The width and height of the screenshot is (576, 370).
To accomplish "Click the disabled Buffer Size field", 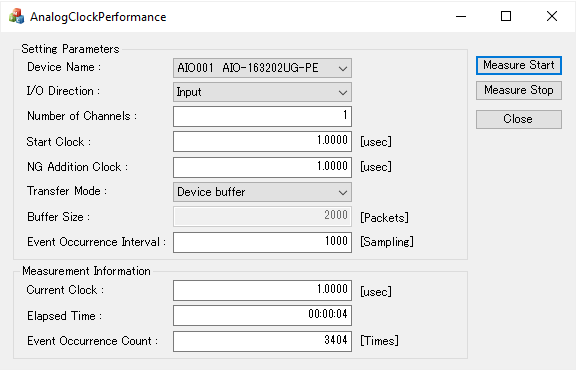I will click(x=262, y=216).
